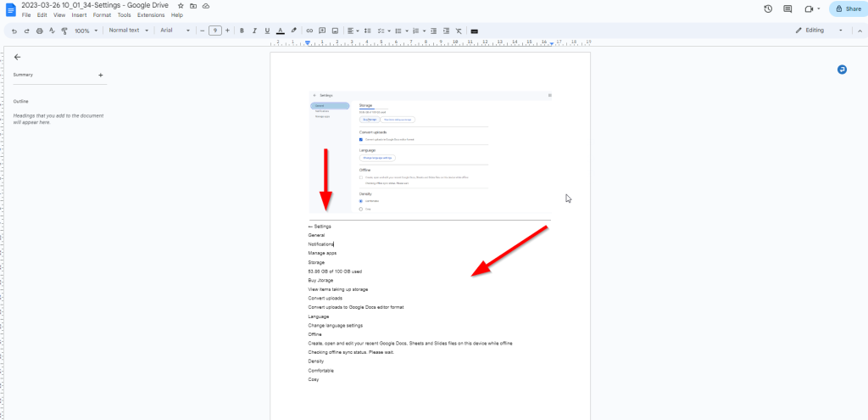Insert a link using toolbar icon
The height and width of the screenshot is (420, 868).
point(309,31)
